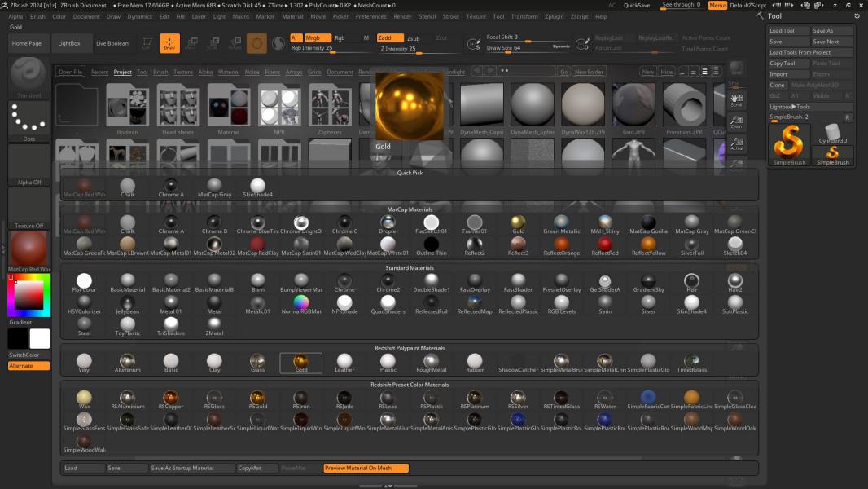This screenshot has width=868, height=489.
Task: Open the Zplugin menu
Action: tap(555, 16)
